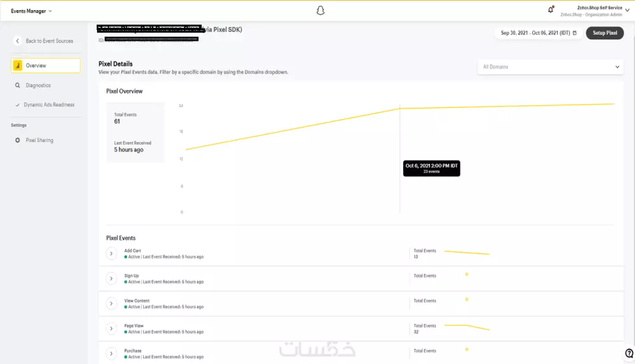Open the Diagnostics section
Viewport: 635px width, 364px height.
[38, 86]
